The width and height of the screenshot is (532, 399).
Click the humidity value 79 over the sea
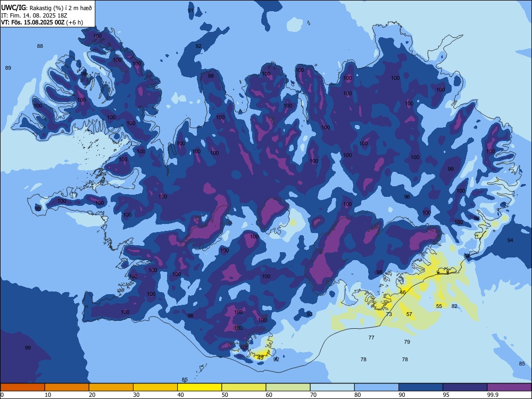407,342
